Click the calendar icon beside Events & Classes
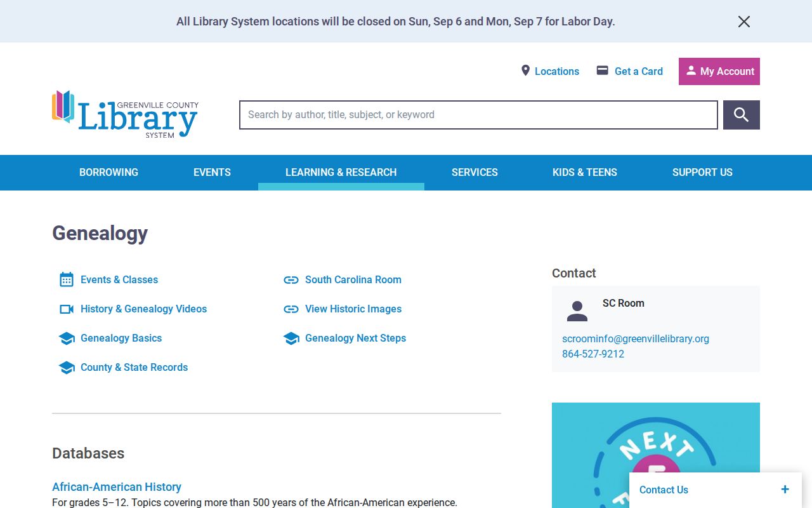Screen dimensions: 812x508 [67, 279]
